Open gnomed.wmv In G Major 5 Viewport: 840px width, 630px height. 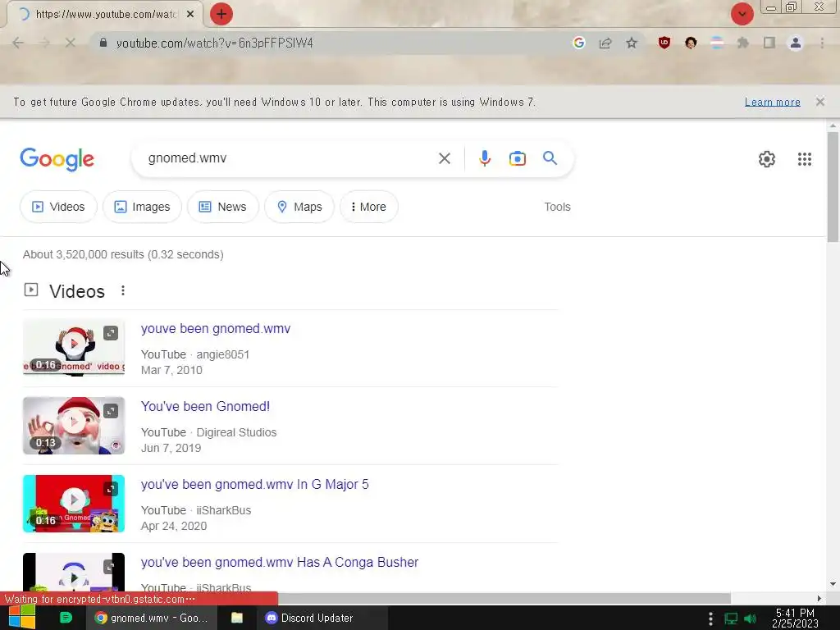point(254,484)
